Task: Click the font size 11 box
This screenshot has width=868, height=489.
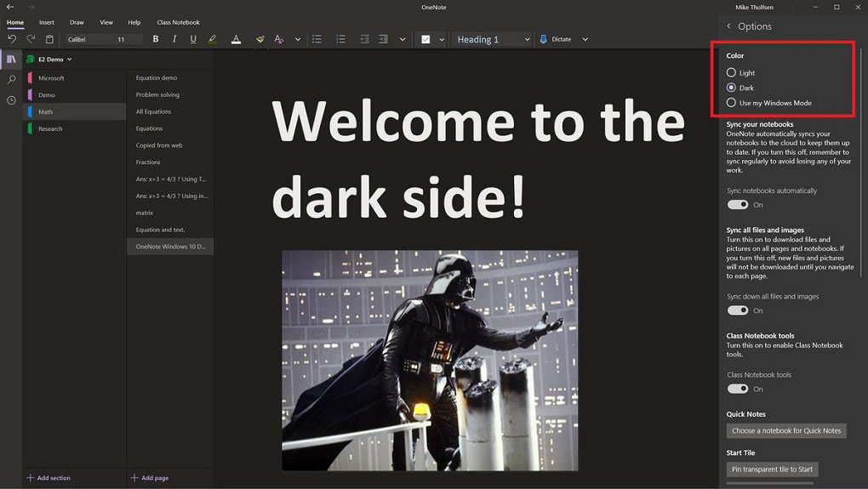Action: click(x=128, y=39)
